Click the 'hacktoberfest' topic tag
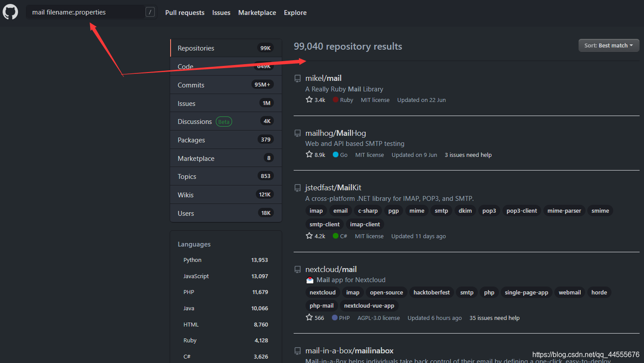 click(x=432, y=293)
